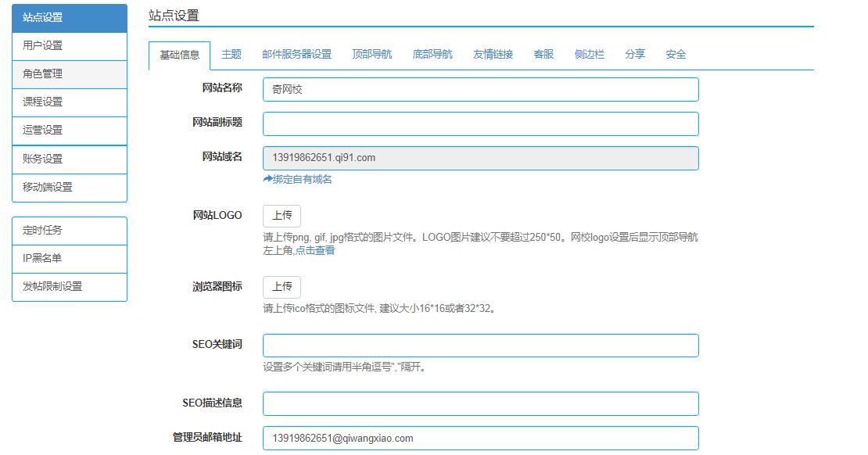Select 账务设置 in the sidebar
The height and width of the screenshot is (455, 868).
(69, 159)
